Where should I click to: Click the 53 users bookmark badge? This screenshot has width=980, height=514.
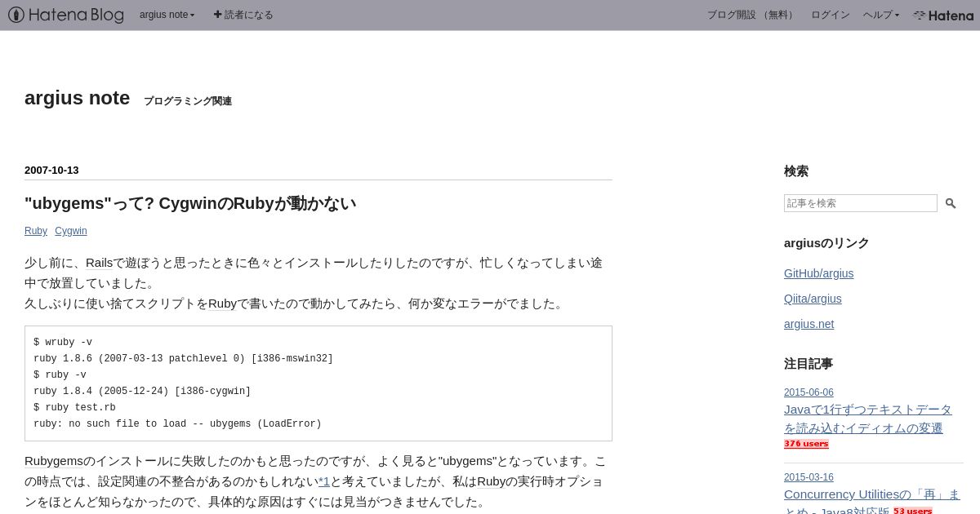tap(912, 511)
